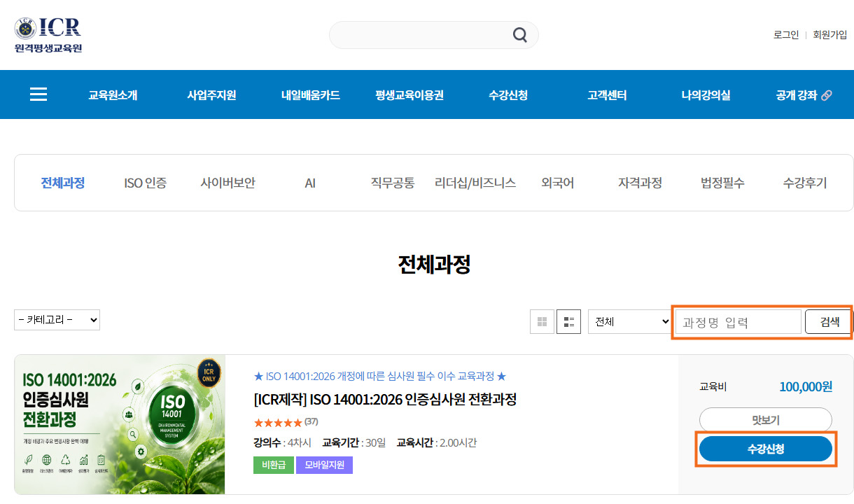
Task: Click the 검색 button
Action: [829, 322]
